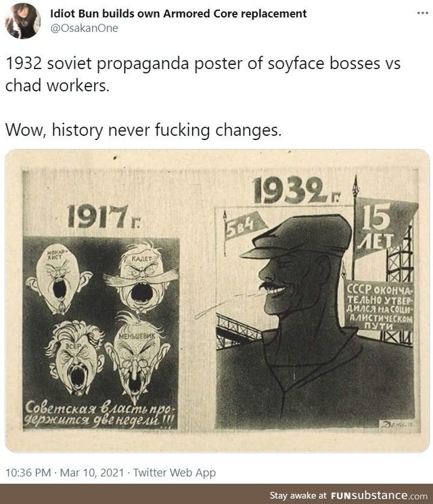Screen dimensions: 433x504
Task: Click the @OsakanOne handle
Action: [x=84, y=28]
